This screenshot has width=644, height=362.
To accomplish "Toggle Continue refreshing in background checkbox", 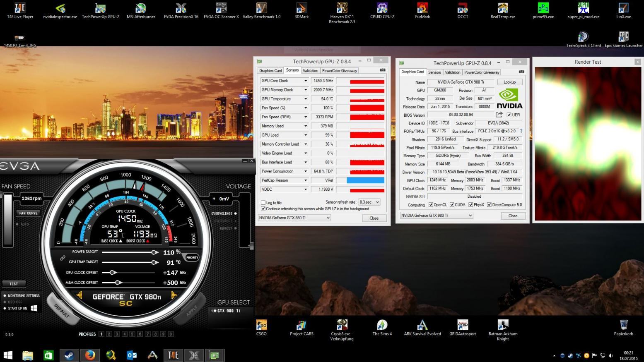I will tap(263, 209).
